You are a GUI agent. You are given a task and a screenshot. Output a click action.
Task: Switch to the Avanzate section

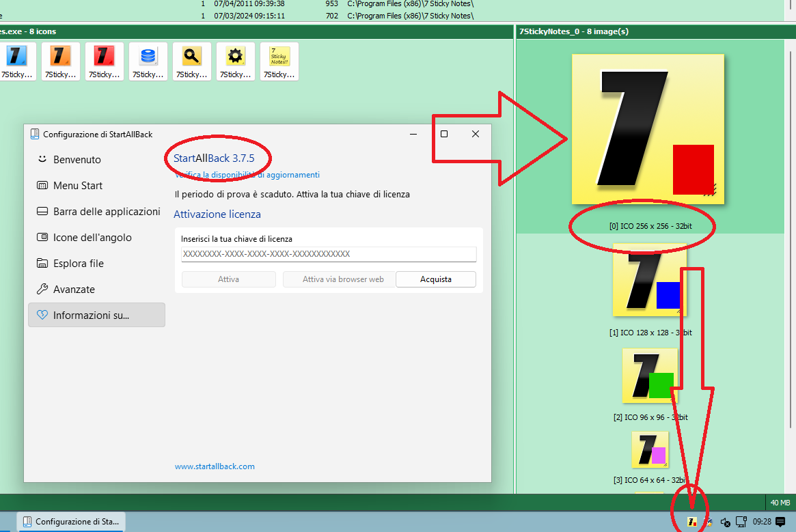(96, 289)
